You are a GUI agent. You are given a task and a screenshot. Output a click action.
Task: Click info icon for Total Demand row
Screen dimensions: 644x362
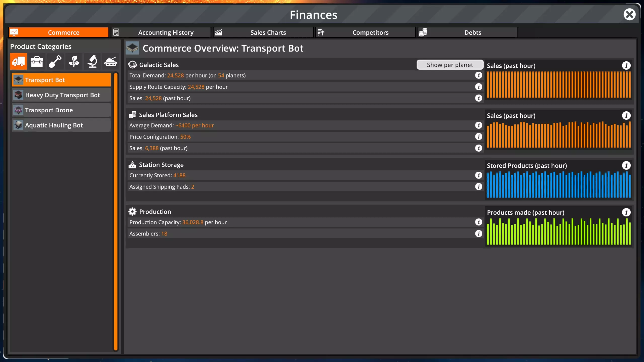(478, 75)
